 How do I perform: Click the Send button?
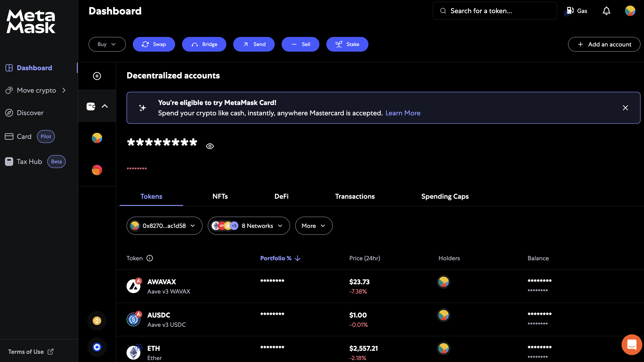tap(254, 44)
